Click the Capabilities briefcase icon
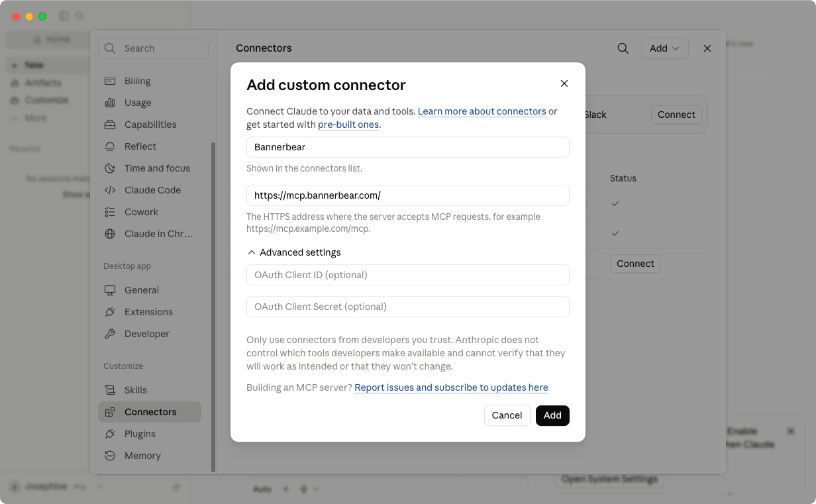816x504 pixels. [x=110, y=125]
